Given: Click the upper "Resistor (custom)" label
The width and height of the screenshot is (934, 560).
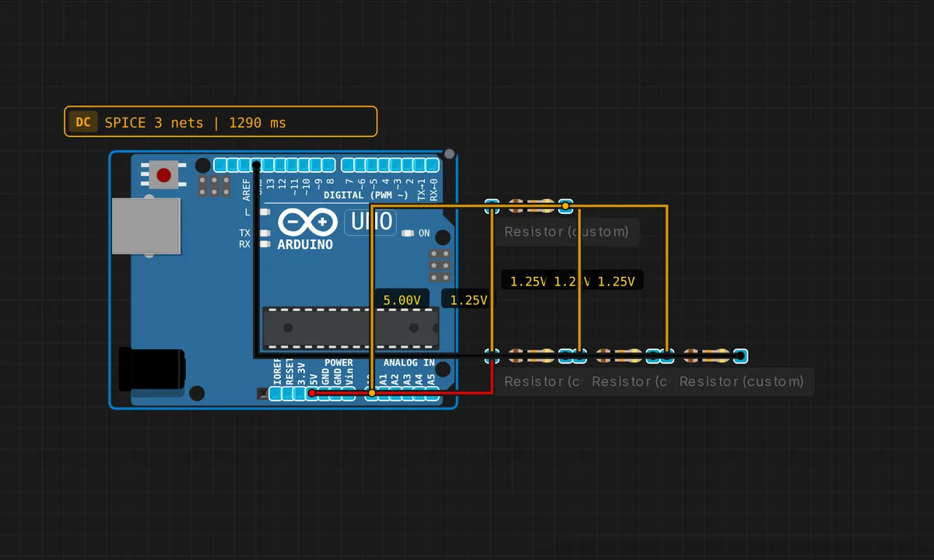Looking at the screenshot, I should [566, 232].
